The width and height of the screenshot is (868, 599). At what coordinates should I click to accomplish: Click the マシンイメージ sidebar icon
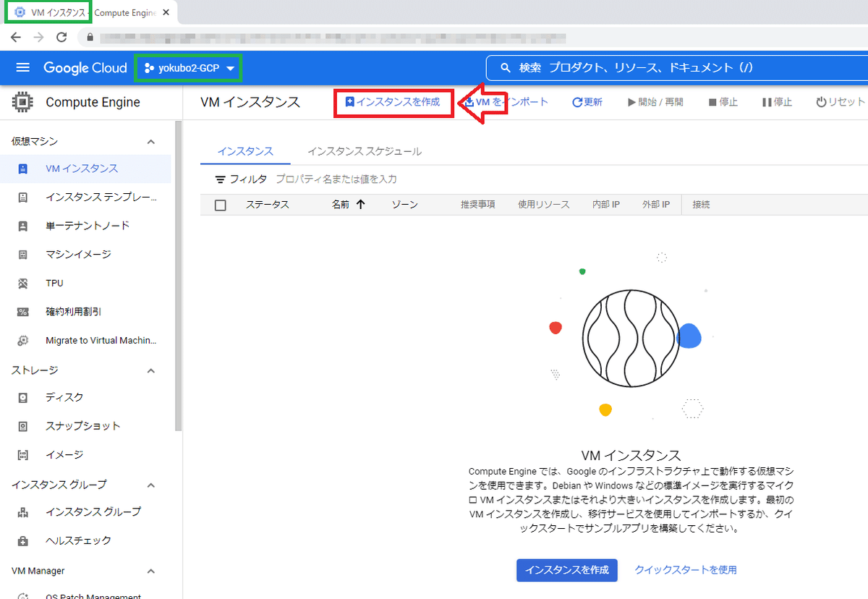coord(22,255)
